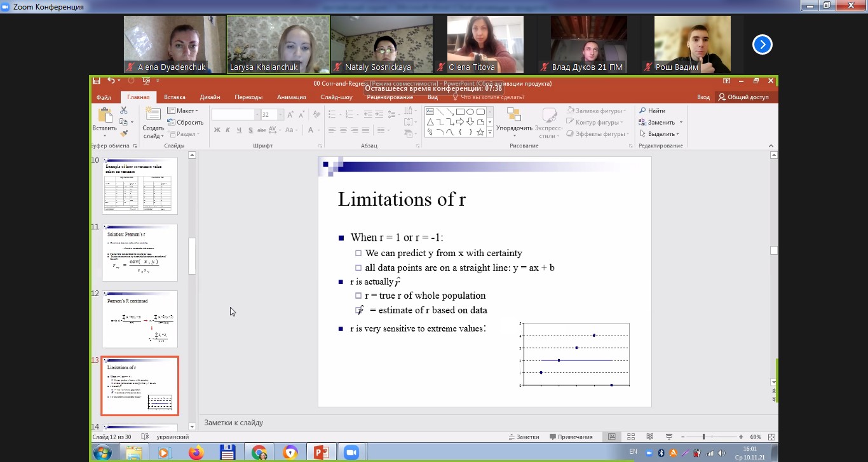
Task: Pick the star shape in shapes gallery
Action: tap(480, 132)
